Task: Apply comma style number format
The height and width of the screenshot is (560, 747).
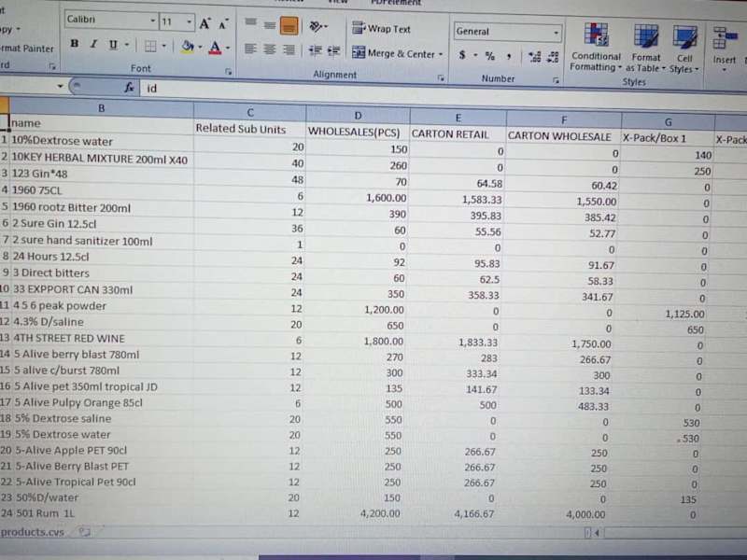Action: tap(509, 57)
